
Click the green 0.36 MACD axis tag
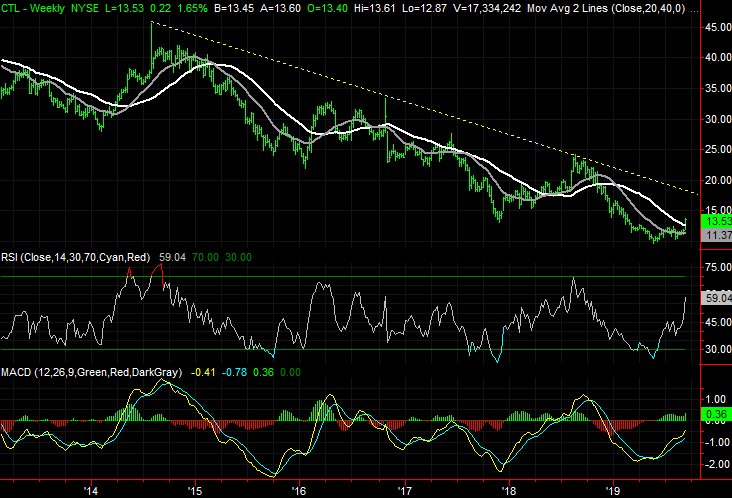(x=713, y=414)
